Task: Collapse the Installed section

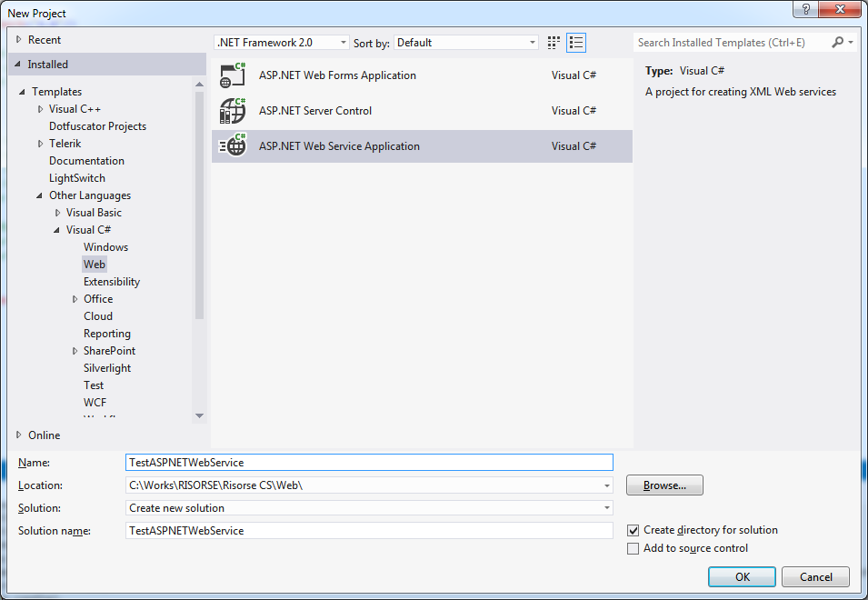Action: (x=17, y=65)
